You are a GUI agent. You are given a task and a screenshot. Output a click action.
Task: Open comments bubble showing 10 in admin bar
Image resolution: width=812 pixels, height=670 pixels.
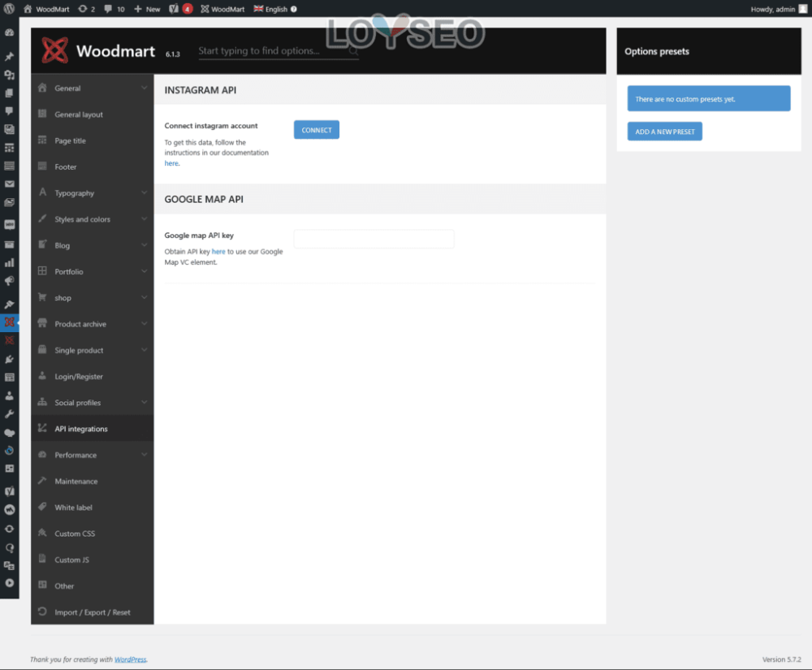coord(114,9)
